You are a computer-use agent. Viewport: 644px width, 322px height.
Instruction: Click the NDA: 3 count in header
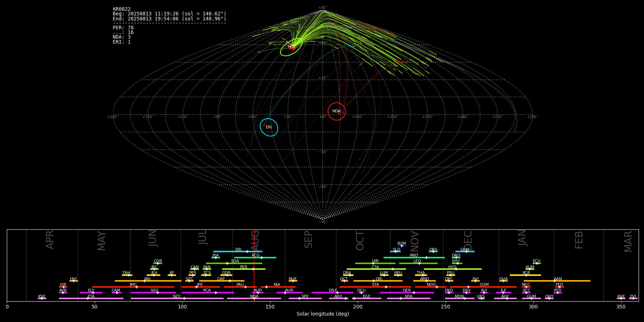[x=122, y=37]
